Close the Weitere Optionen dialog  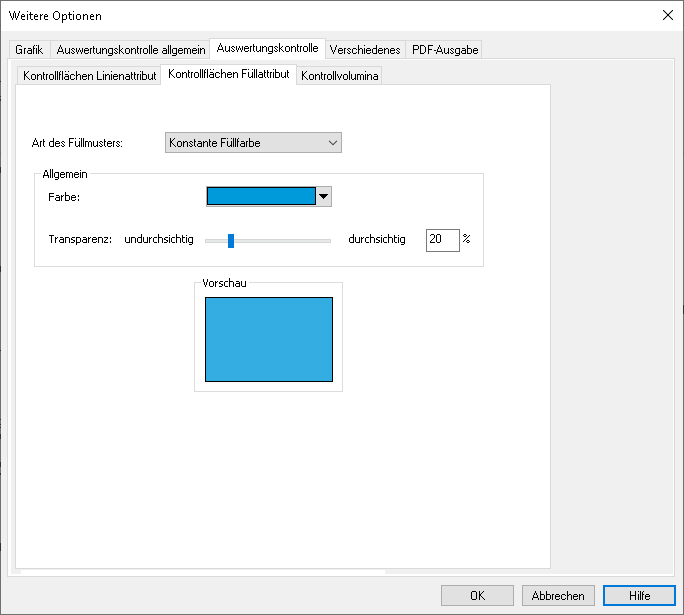pos(667,15)
